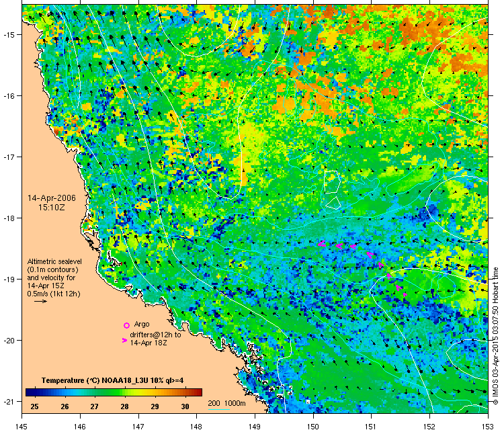Click the longitude label 150

tap(313, 427)
